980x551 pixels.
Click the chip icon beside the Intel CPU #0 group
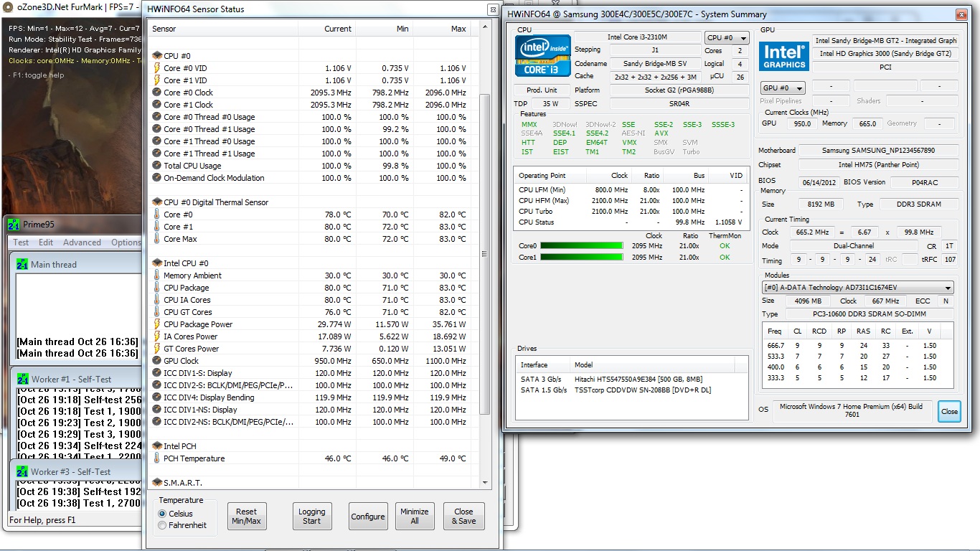click(x=157, y=263)
